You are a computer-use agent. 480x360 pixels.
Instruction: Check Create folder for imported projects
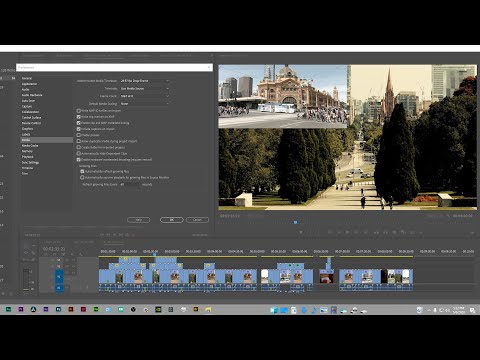[79, 147]
